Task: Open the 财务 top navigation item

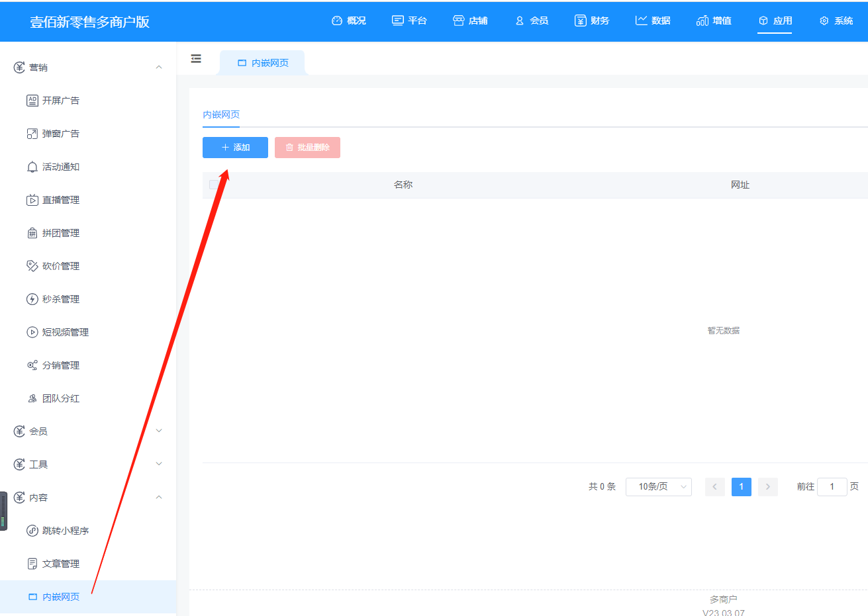Action: [593, 21]
